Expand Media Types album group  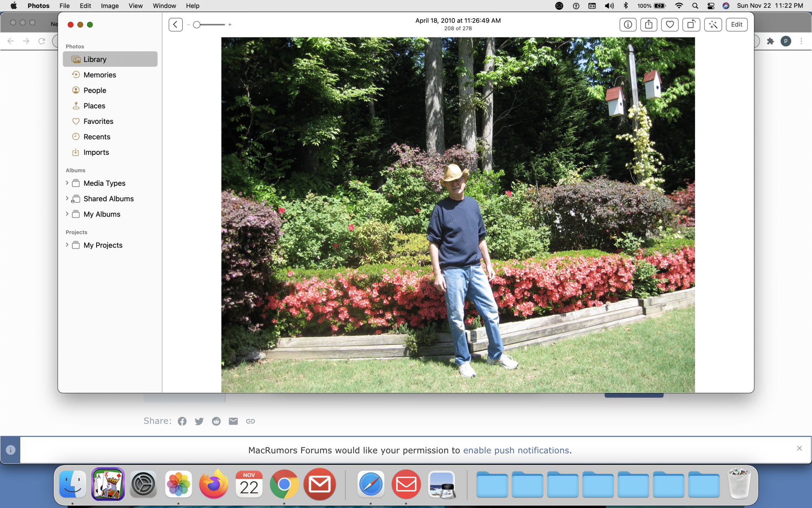[x=67, y=183]
